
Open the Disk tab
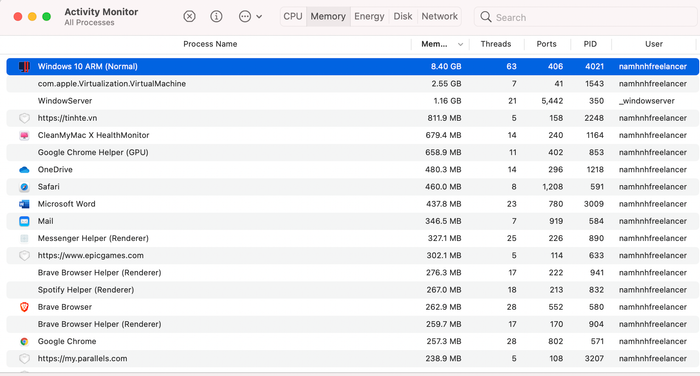point(403,17)
